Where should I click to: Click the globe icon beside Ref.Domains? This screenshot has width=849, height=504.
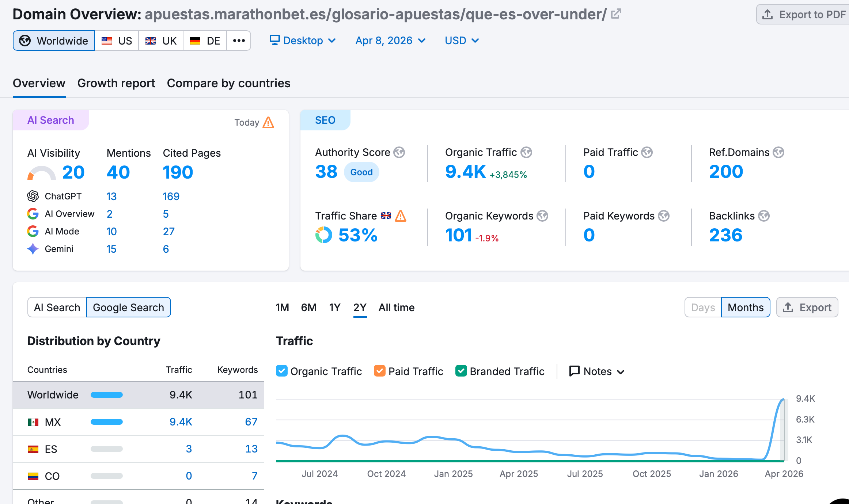778,152
